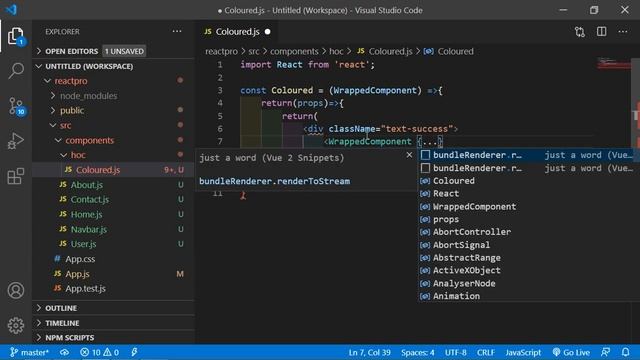Open the Manage gear menu

(16, 325)
